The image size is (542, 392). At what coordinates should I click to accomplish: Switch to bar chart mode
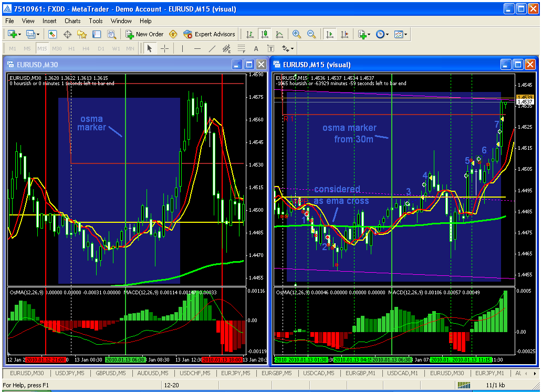point(249,34)
